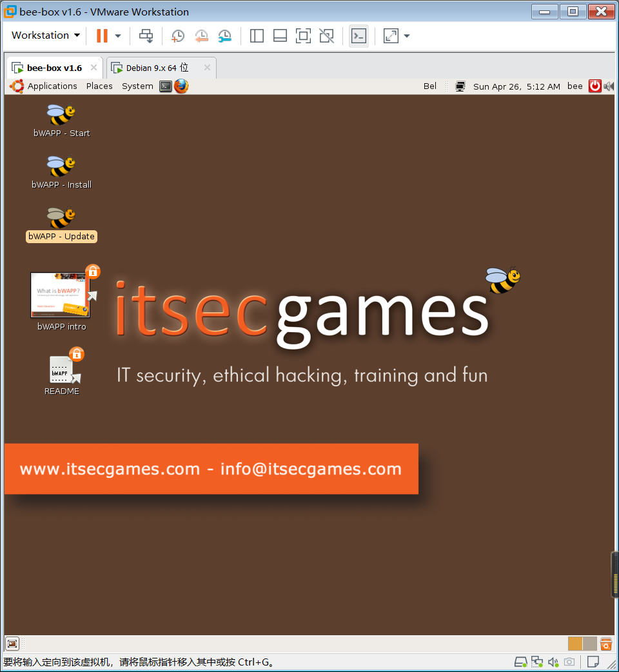Select the bWAPP intro thumbnail shortcut
The height and width of the screenshot is (672, 619).
pyautogui.click(x=62, y=299)
